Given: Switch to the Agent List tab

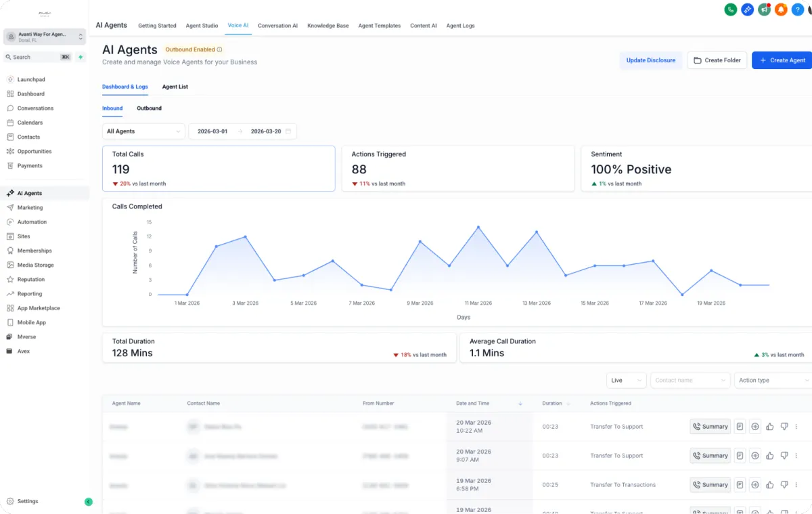Looking at the screenshot, I should pos(175,87).
